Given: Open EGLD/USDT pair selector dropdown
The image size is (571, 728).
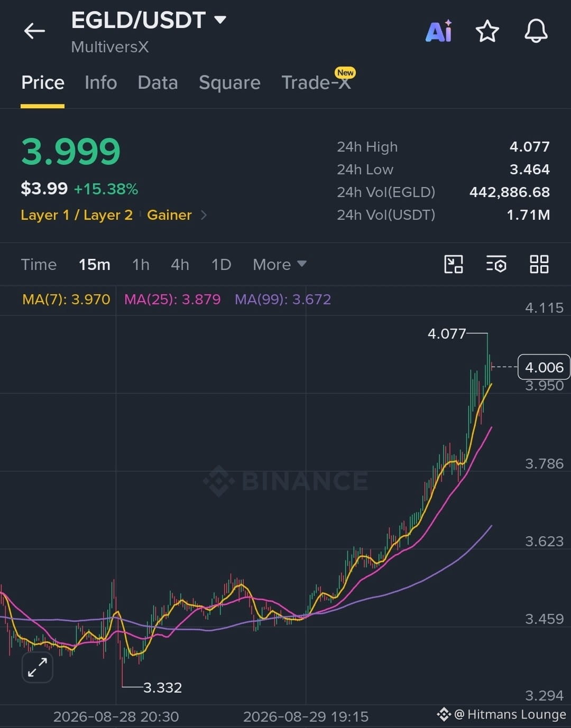Looking at the screenshot, I should [220, 20].
